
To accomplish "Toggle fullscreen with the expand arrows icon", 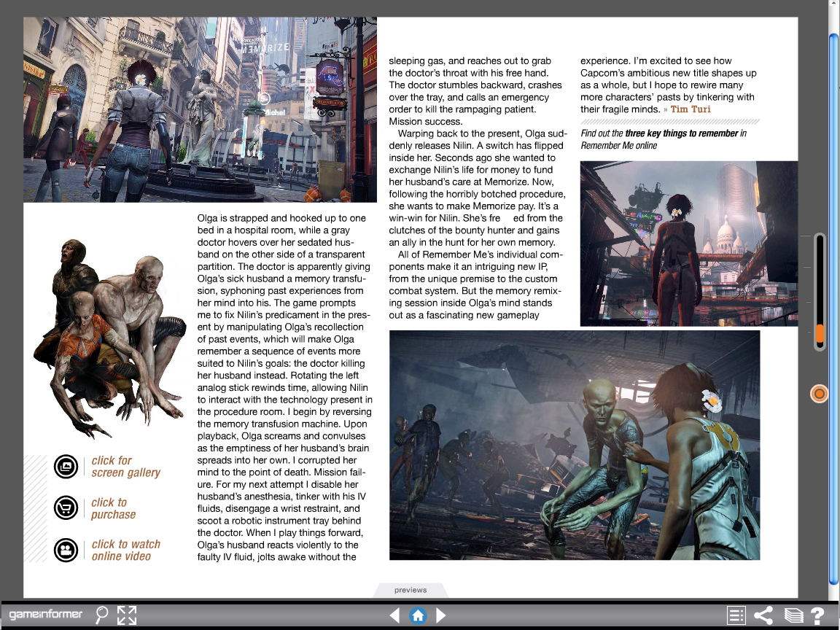I will (x=127, y=615).
